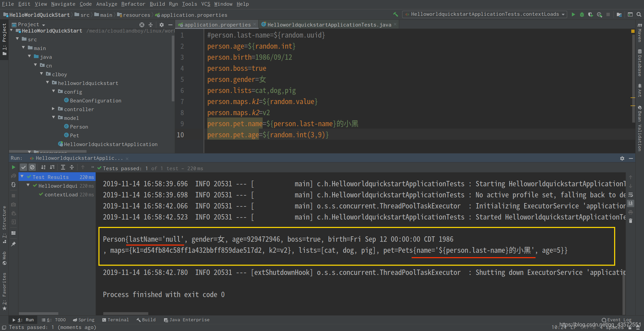
Task: Open the Analyze menu
Action: [107, 4]
